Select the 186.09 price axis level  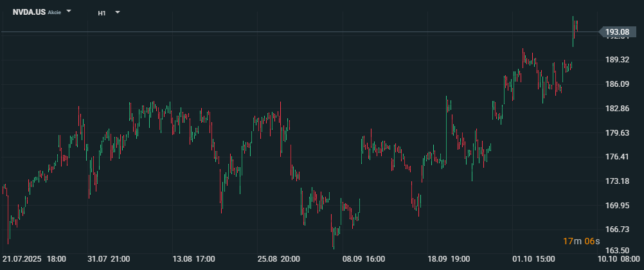[616, 84]
